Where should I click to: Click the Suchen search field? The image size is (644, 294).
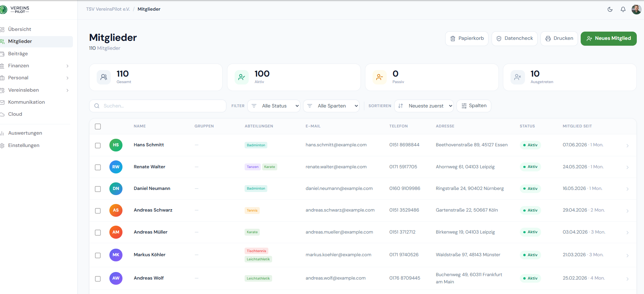158,106
